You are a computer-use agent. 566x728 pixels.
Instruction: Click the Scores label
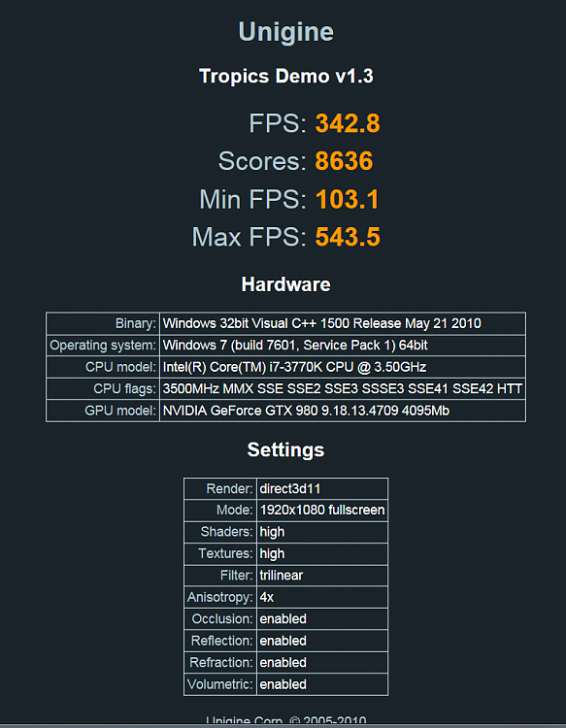262,161
